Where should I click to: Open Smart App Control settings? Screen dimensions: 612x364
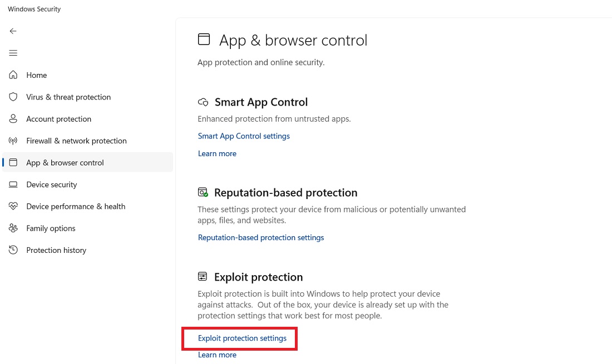pos(244,136)
